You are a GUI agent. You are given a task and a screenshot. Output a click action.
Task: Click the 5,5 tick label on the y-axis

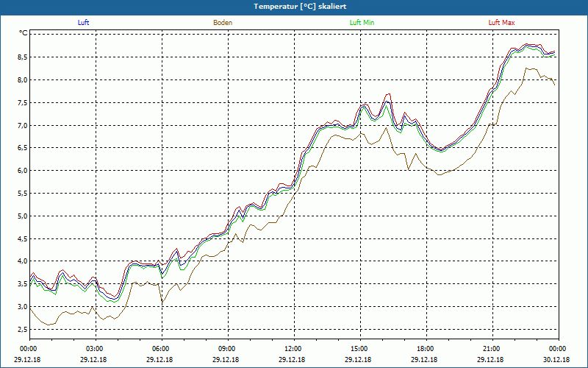(x=22, y=193)
